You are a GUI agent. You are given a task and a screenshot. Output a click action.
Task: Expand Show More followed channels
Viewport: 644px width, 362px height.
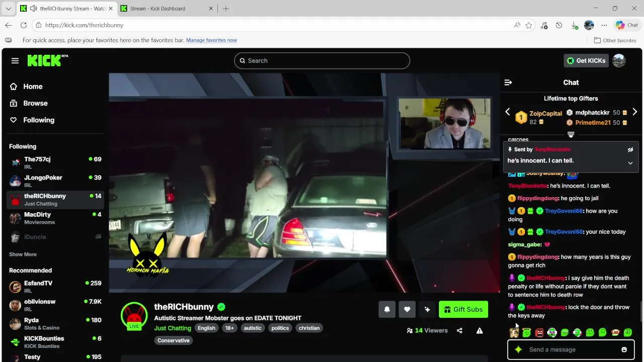(x=23, y=254)
